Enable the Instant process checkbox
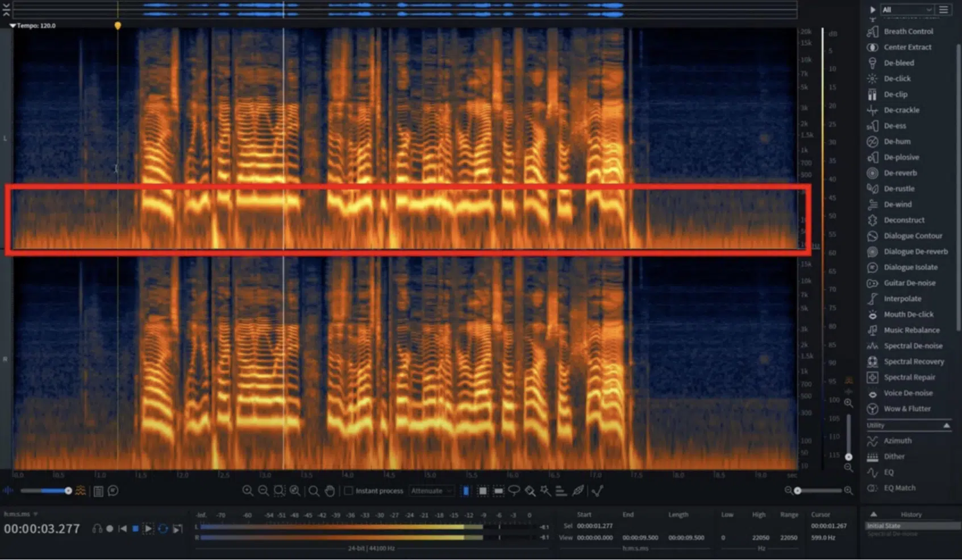The width and height of the screenshot is (962, 560). 349,491
